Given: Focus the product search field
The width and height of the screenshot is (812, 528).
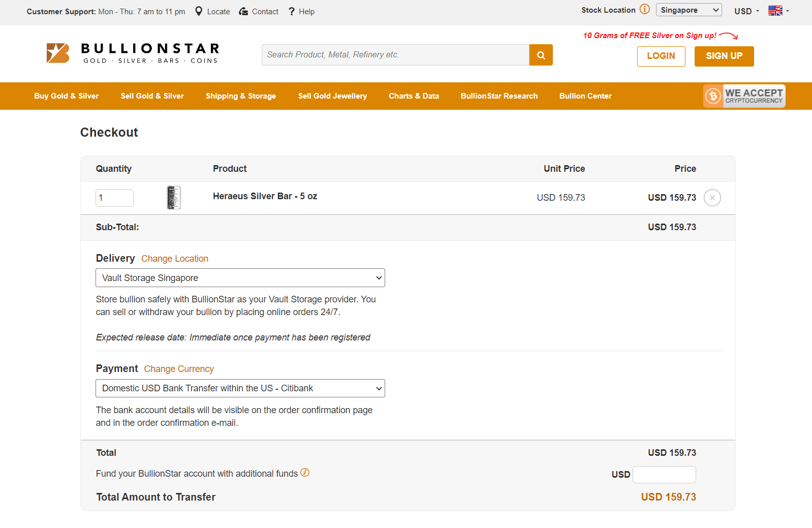Looking at the screenshot, I should [395, 55].
